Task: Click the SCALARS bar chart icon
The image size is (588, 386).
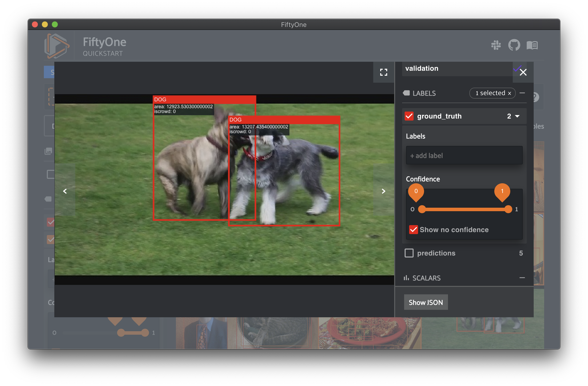Action: click(x=406, y=278)
